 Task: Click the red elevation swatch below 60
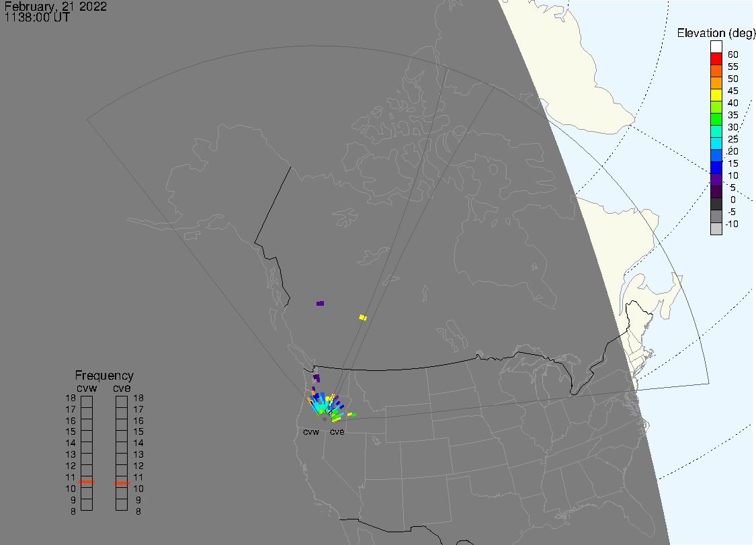[x=716, y=59]
